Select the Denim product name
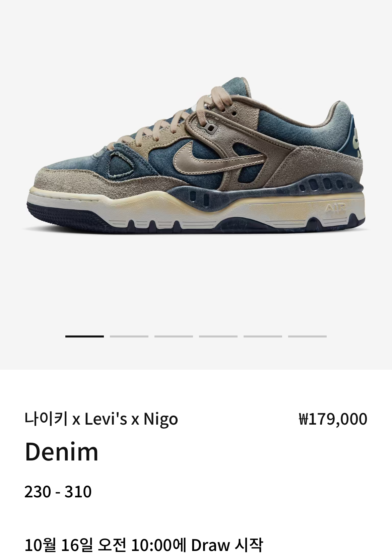This screenshot has height=557, width=392. click(x=62, y=452)
